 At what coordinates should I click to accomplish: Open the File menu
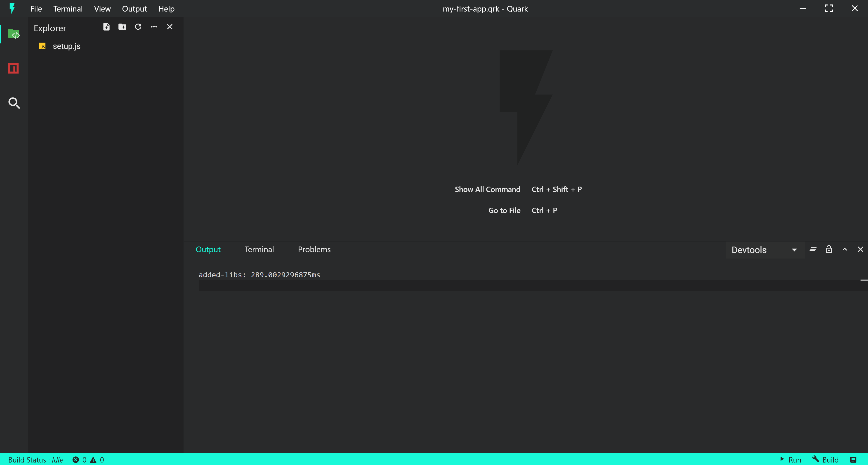(36, 9)
